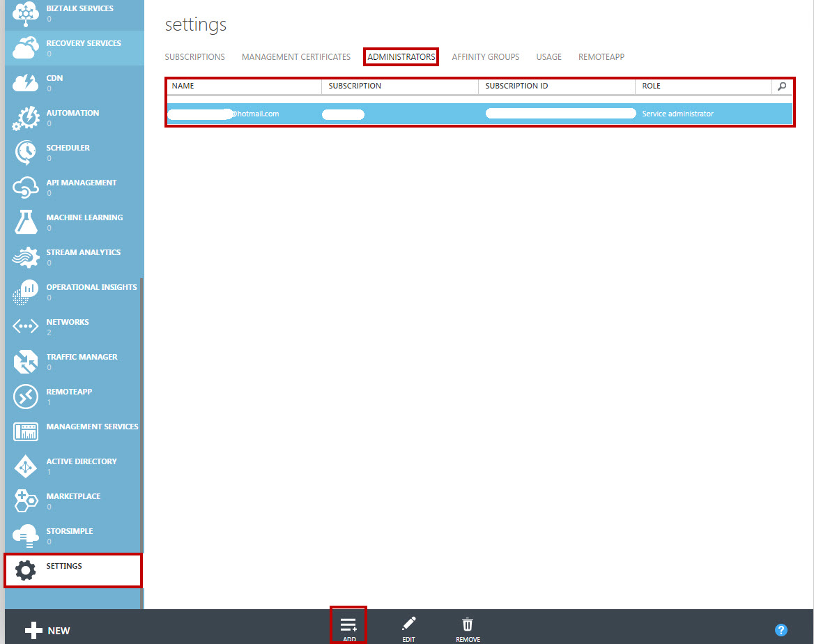Open the OPERATIONAL INSIGHTS sidebar label

click(91, 287)
